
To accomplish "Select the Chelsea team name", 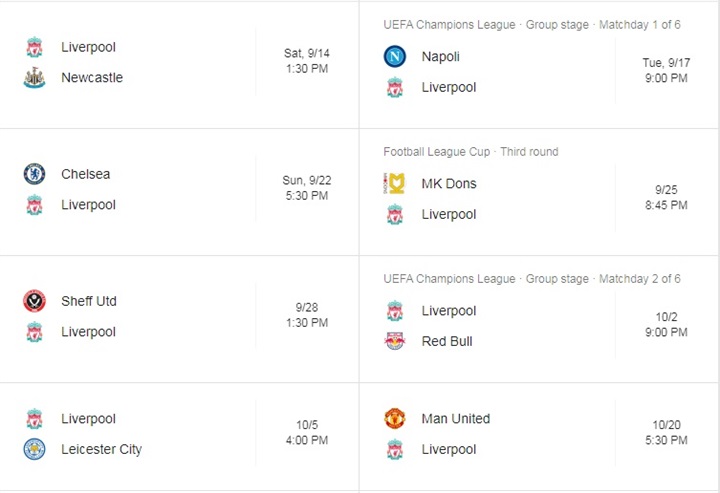I will pyautogui.click(x=86, y=174).
